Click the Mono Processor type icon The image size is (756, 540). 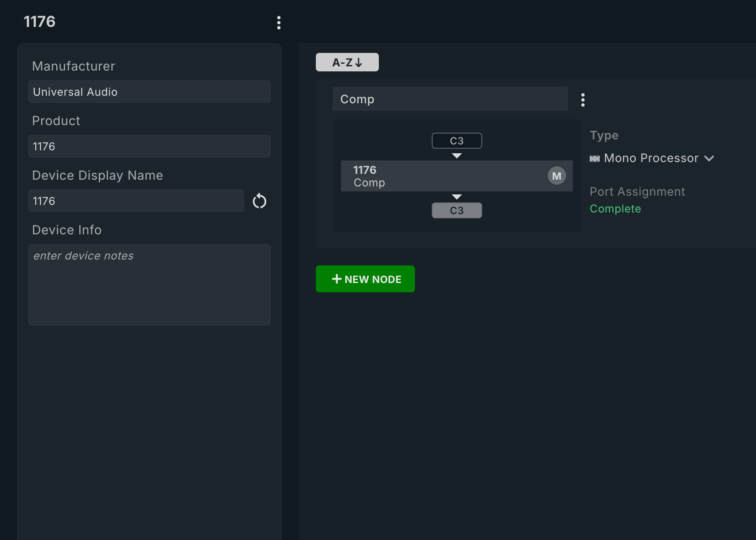[x=595, y=158]
